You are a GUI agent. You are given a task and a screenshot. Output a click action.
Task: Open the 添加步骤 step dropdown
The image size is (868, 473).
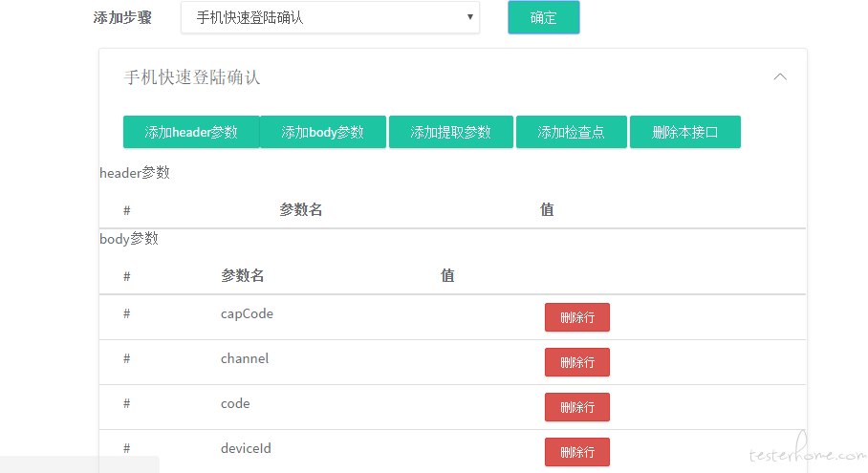[330, 17]
